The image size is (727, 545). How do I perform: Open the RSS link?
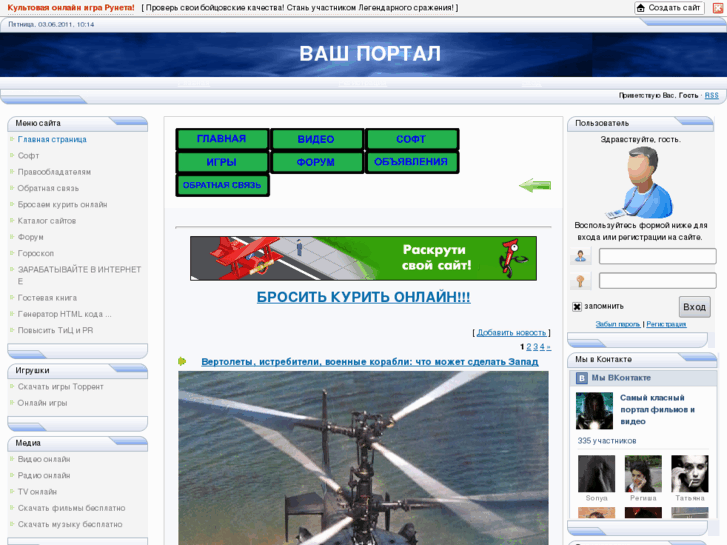tap(712, 96)
